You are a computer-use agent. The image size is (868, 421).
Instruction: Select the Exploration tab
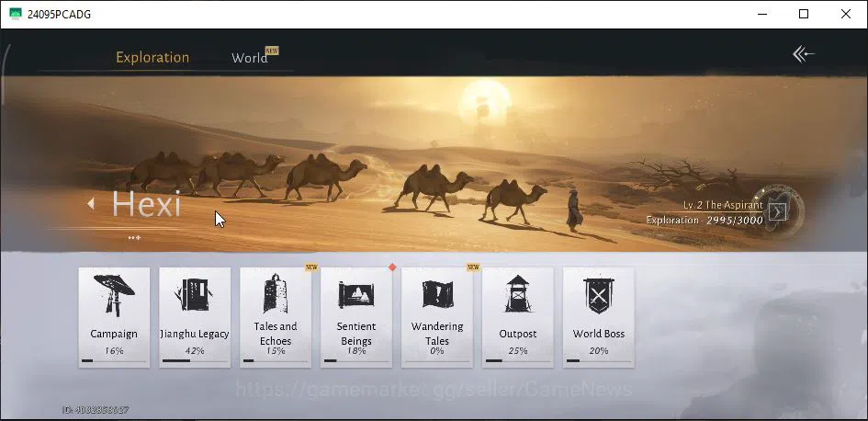click(x=152, y=58)
